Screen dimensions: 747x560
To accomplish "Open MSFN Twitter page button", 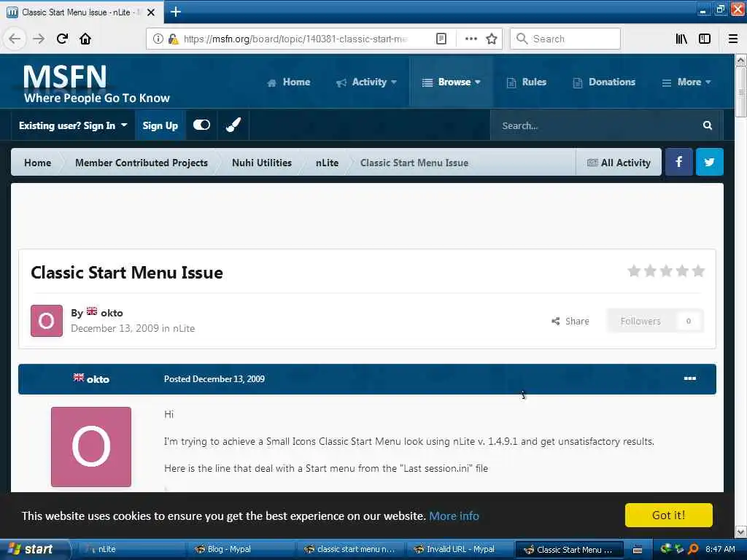I will click(709, 163).
